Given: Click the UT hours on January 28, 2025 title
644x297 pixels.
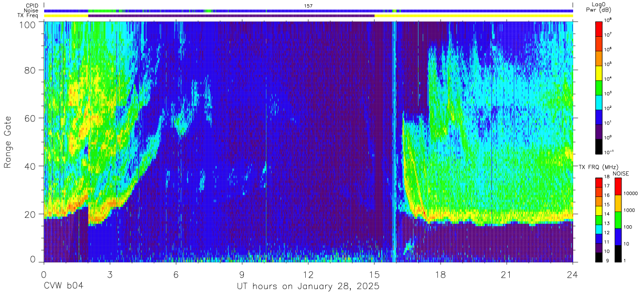Looking at the screenshot, I should pos(308,287).
